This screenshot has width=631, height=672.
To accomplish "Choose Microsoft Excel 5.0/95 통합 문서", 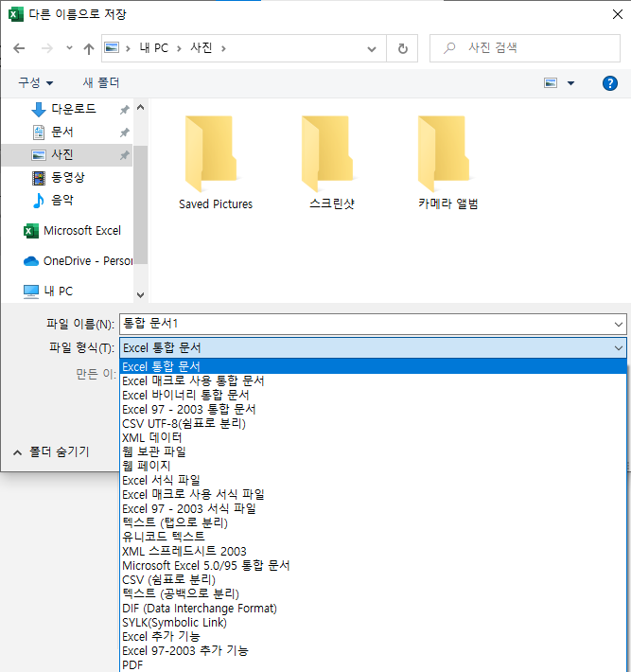I will coord(373,565).
